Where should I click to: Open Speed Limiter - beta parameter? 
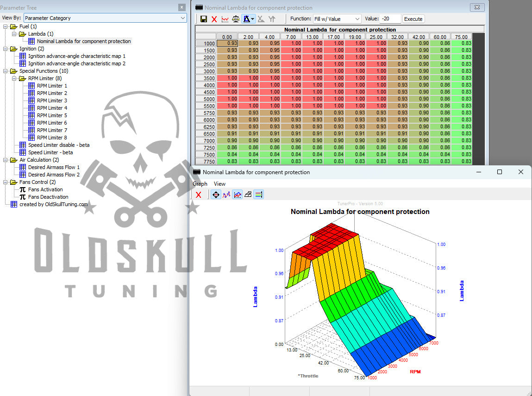click(x=50, y=152)
